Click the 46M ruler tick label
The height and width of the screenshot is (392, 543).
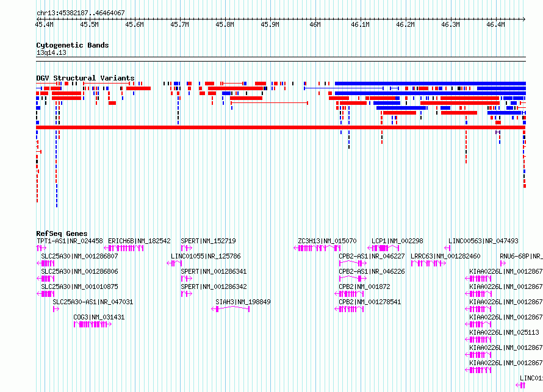click(x=315, y=24)
